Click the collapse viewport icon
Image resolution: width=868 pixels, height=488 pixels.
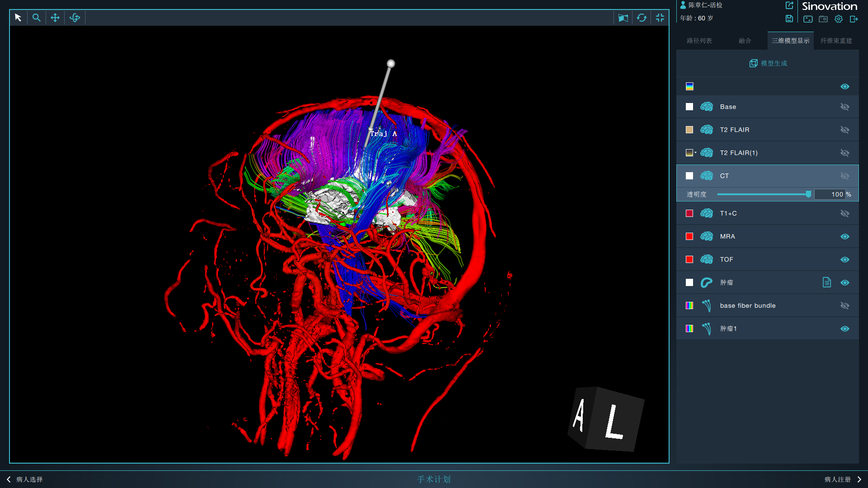(660, 18)
